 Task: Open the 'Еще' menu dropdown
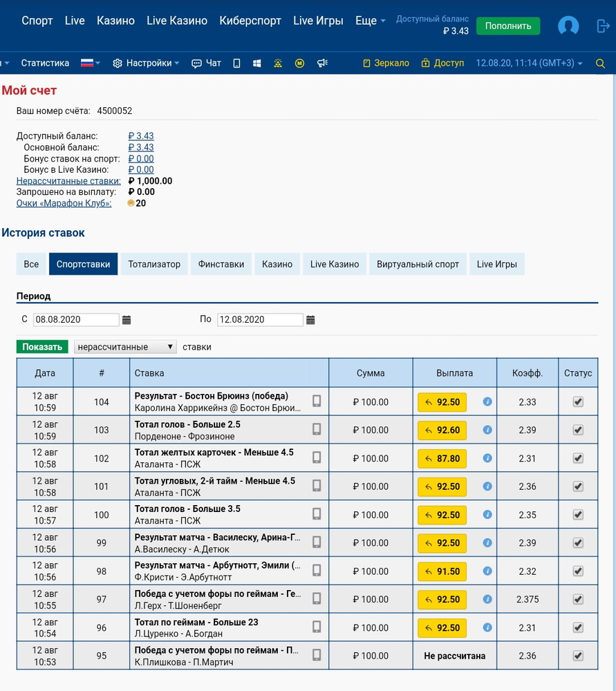click(x=370, y=21)
